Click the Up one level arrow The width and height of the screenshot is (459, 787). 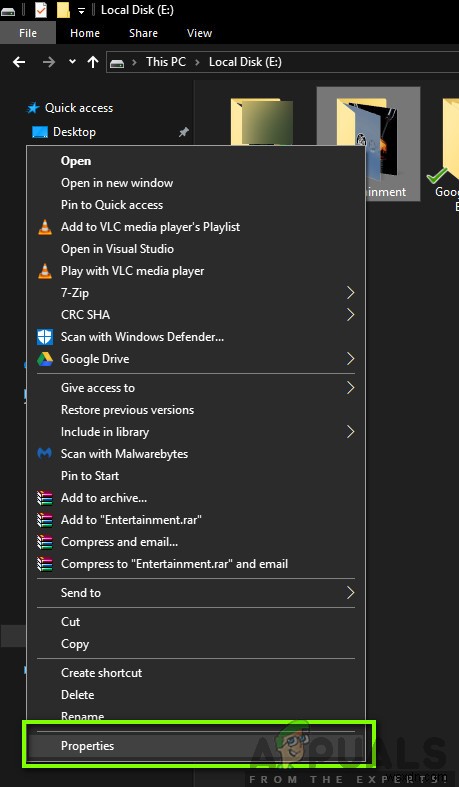point(93,62)
